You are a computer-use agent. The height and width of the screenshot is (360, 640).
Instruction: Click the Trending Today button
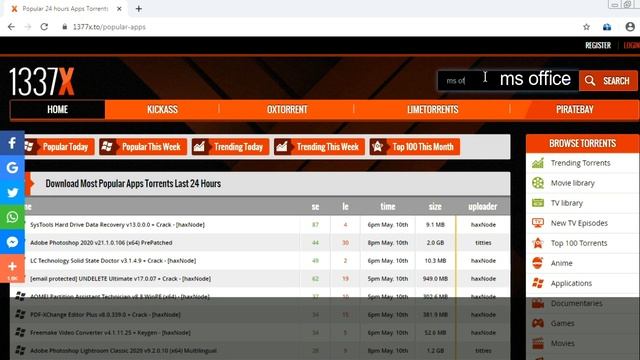pos(230,147)
